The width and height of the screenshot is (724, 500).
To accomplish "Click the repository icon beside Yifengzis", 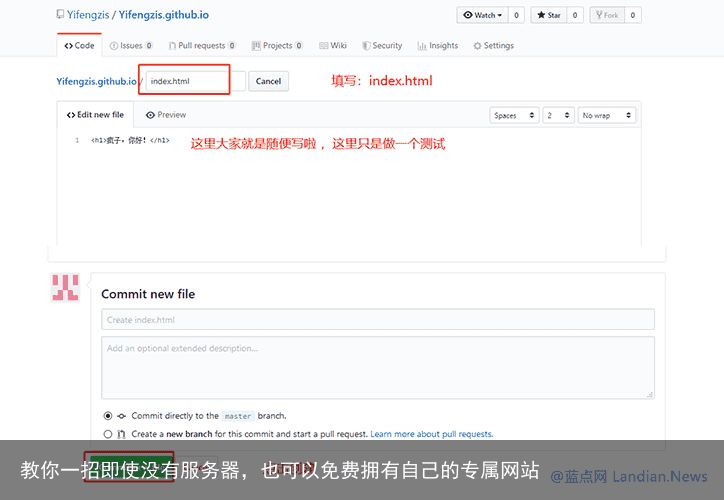I will 60,14.
